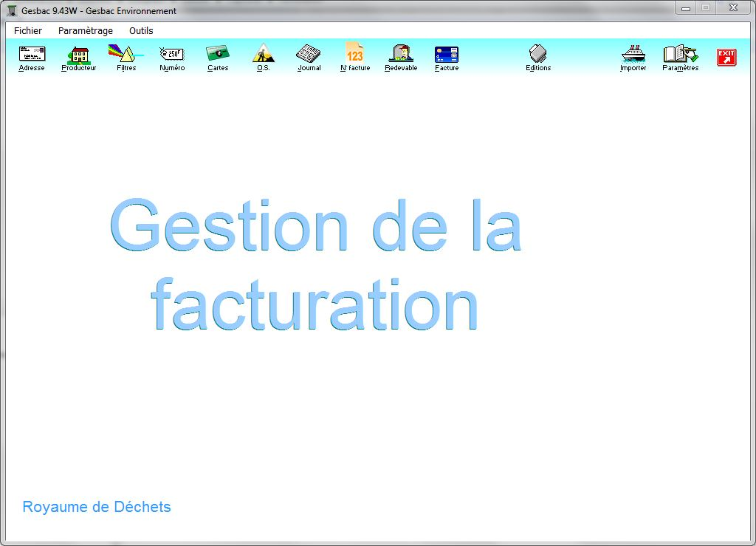This screenshot has width=756, height=546.
Task: Click the Producteur house icon
Action: [79, 54]
